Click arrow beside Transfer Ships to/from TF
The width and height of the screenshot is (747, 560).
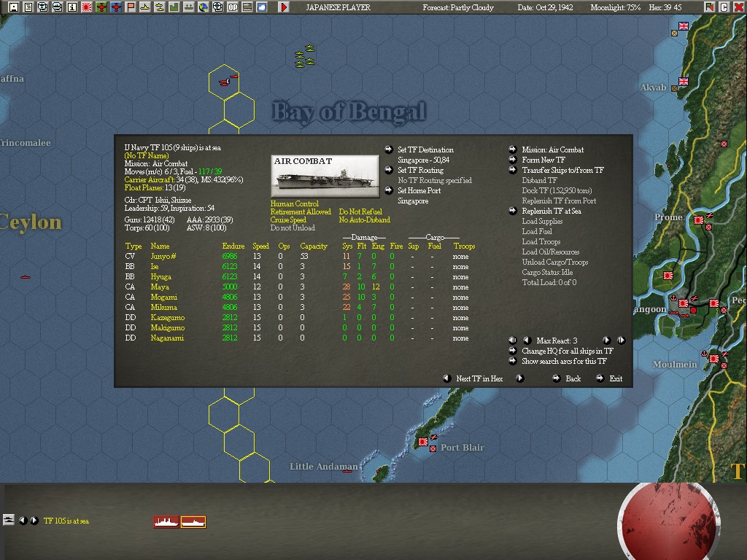(513, 170)
